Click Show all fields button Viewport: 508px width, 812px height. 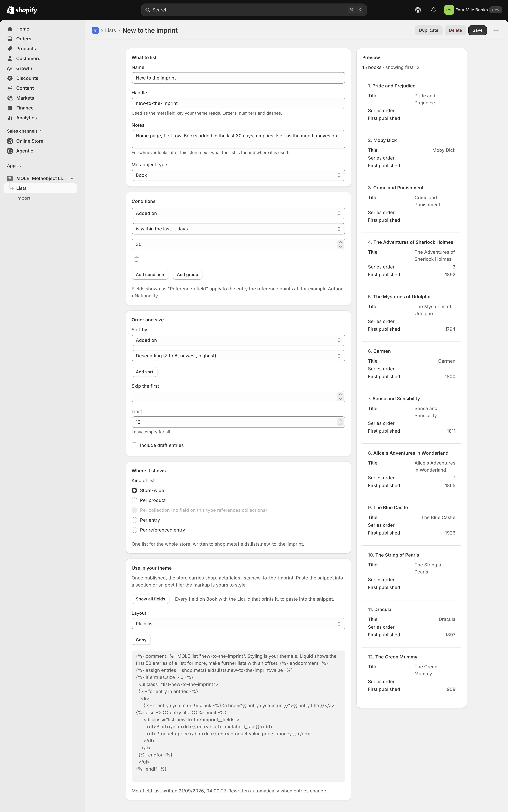coord(150,599)
